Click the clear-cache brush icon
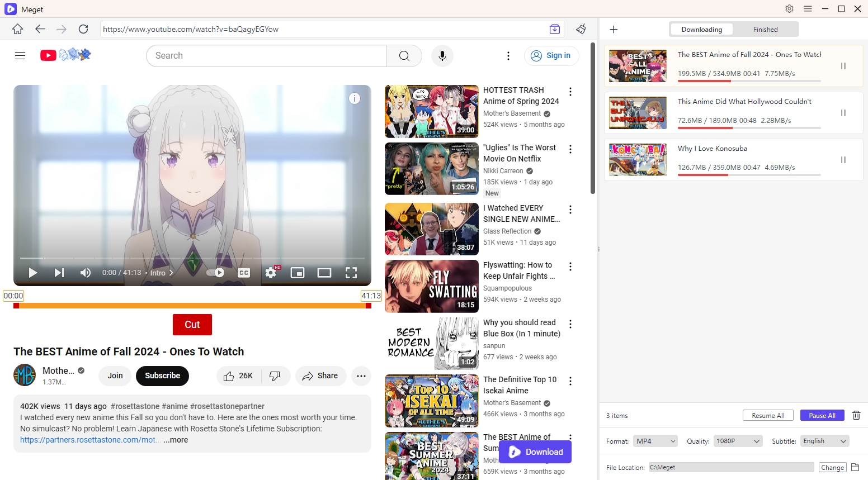Viewport: 868px width, 480px height. 581,29
